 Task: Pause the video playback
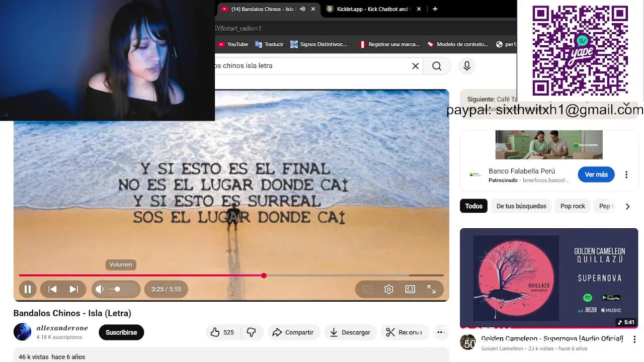[x=28, y=289]
